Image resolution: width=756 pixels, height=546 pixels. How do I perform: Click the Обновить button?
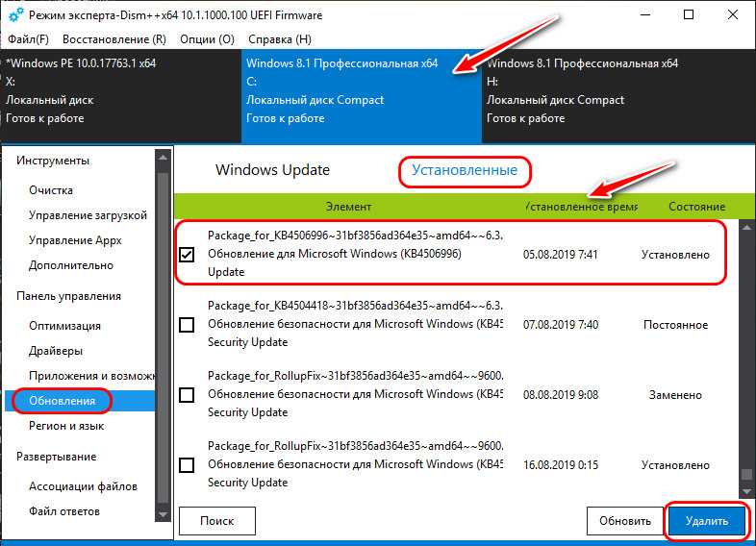(625, 521)
